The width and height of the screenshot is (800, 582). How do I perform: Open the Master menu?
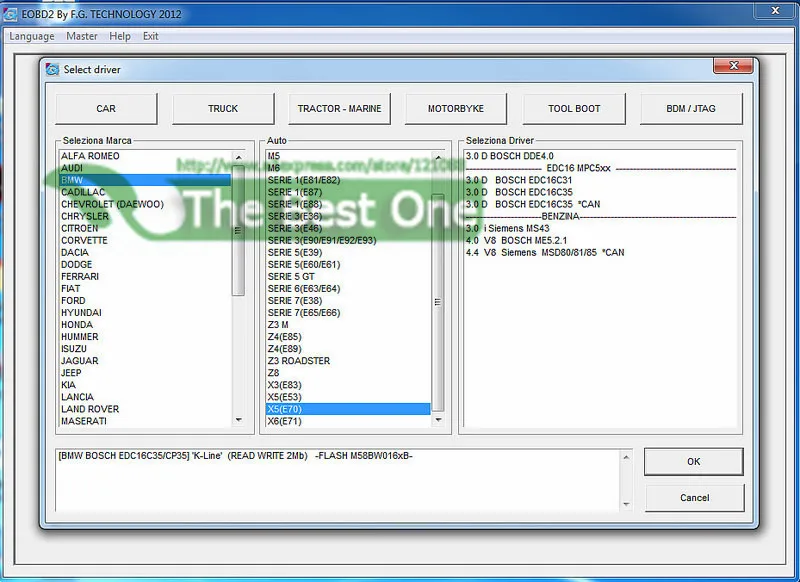tap(82, 36)
